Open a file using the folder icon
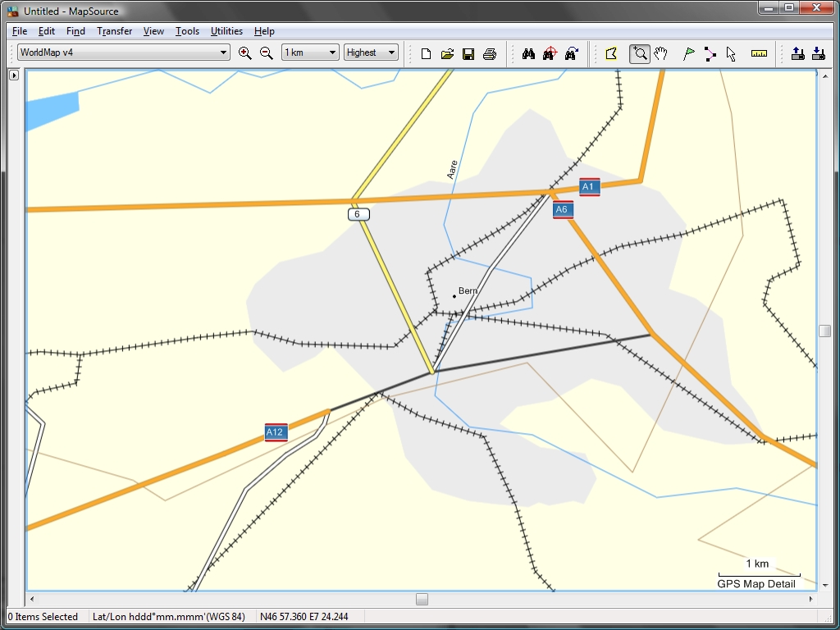Viewport: 840px width, 630px height. 447,53
